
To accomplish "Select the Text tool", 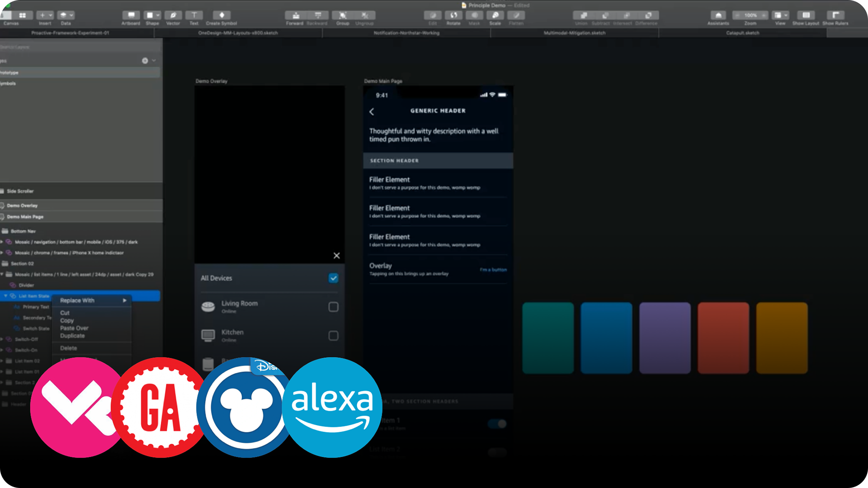I will (194, 15).
